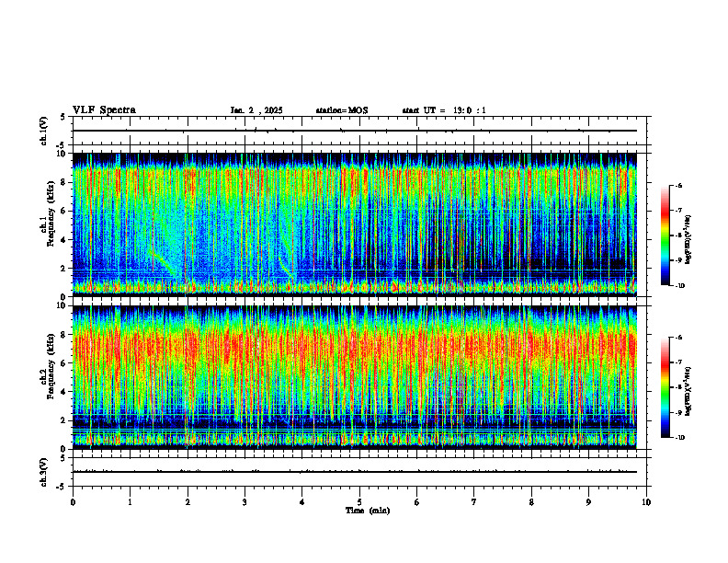Screen dimensions: 728x563
Task: Click the "Time (min)" axis label
Action: [x=368, y=511]
